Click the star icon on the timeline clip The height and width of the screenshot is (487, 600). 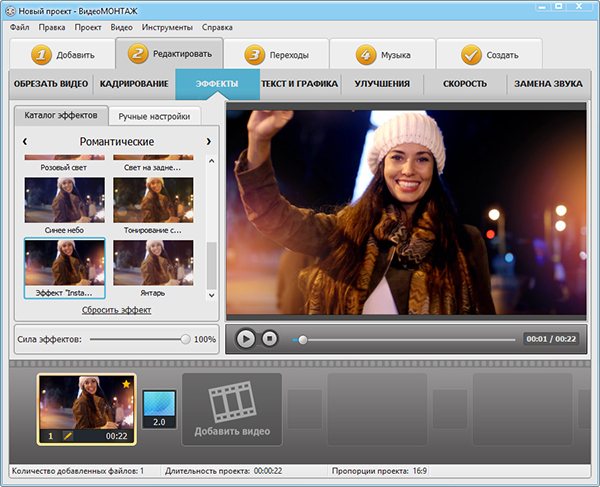(x=126, y=384)
